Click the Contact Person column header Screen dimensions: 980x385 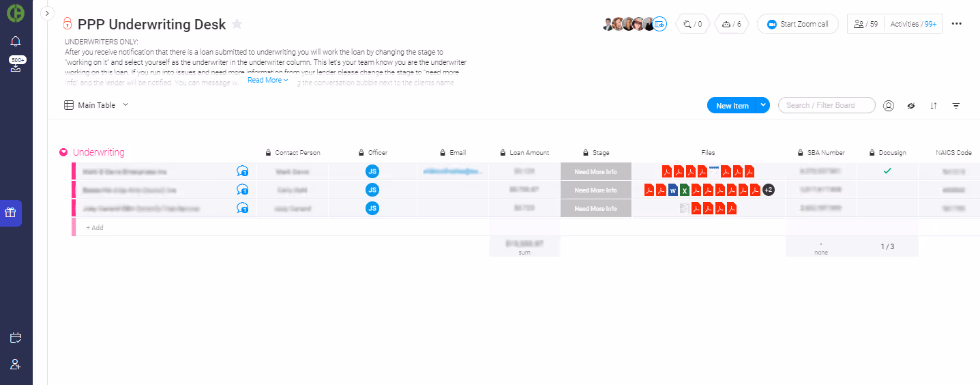point(297,153)
